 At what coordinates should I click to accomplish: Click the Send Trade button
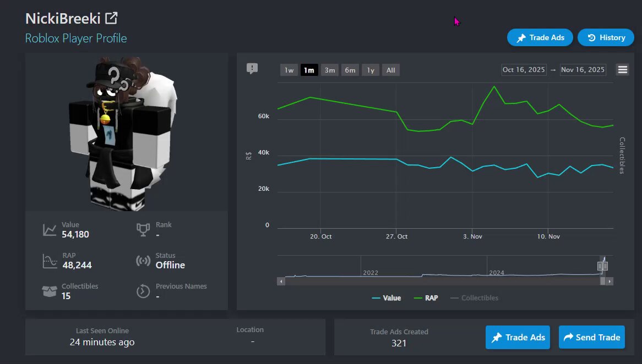(x=592, y=338)
